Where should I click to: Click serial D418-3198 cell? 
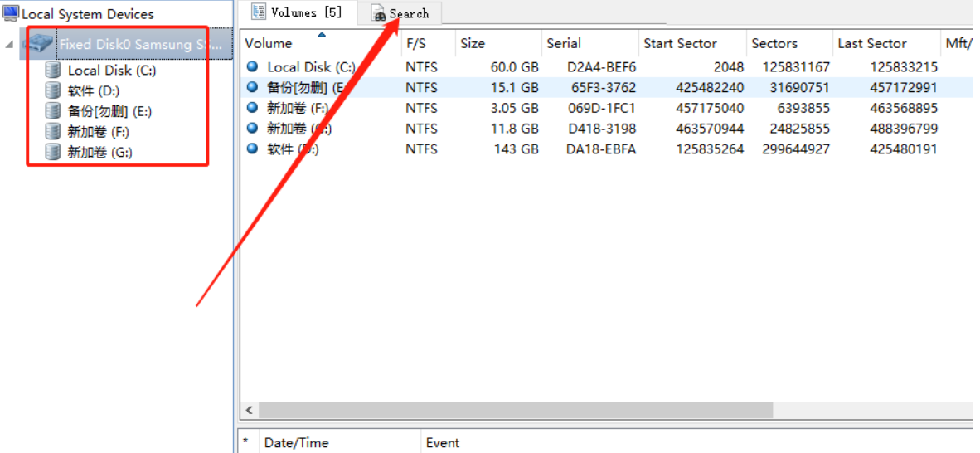(x=602, y=129)
